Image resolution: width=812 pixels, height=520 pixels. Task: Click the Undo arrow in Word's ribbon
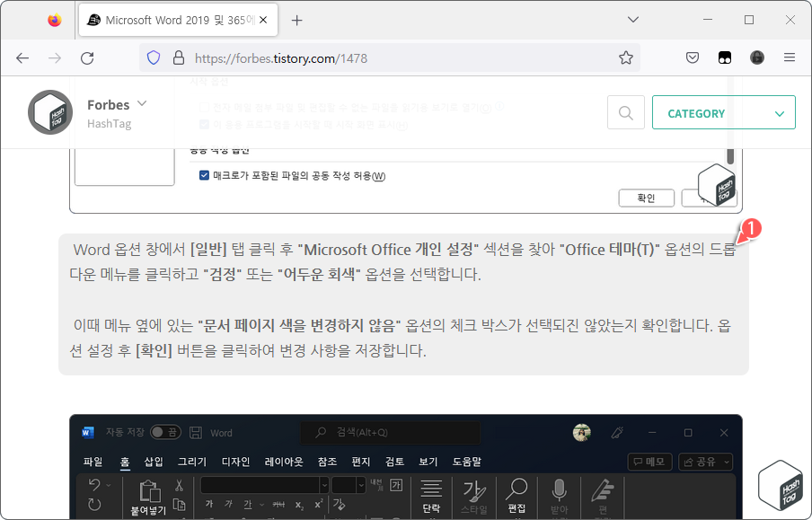[x=94, y=484]
